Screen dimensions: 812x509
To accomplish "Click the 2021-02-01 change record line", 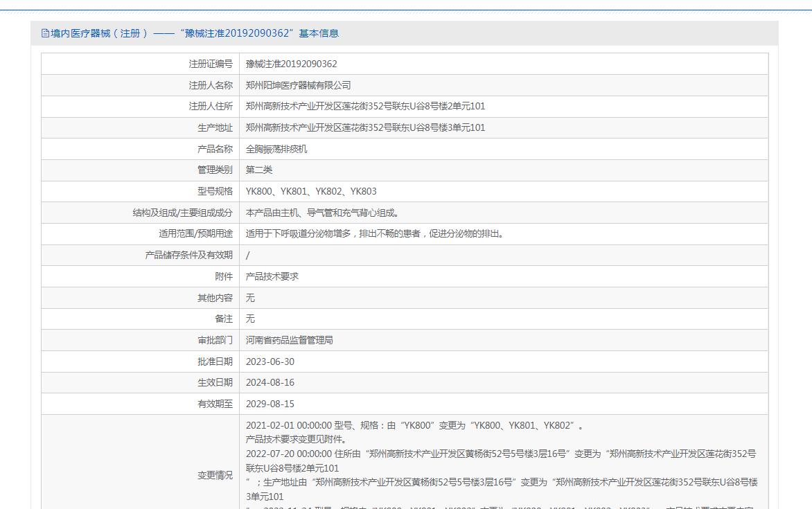I will pos(414,425).
